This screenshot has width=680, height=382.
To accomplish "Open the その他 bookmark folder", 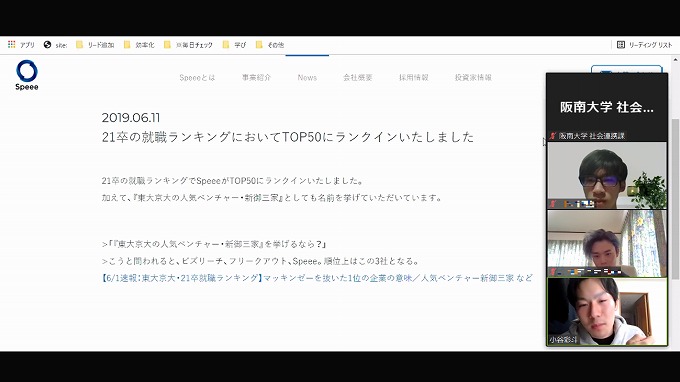I will tap(270, 45).
